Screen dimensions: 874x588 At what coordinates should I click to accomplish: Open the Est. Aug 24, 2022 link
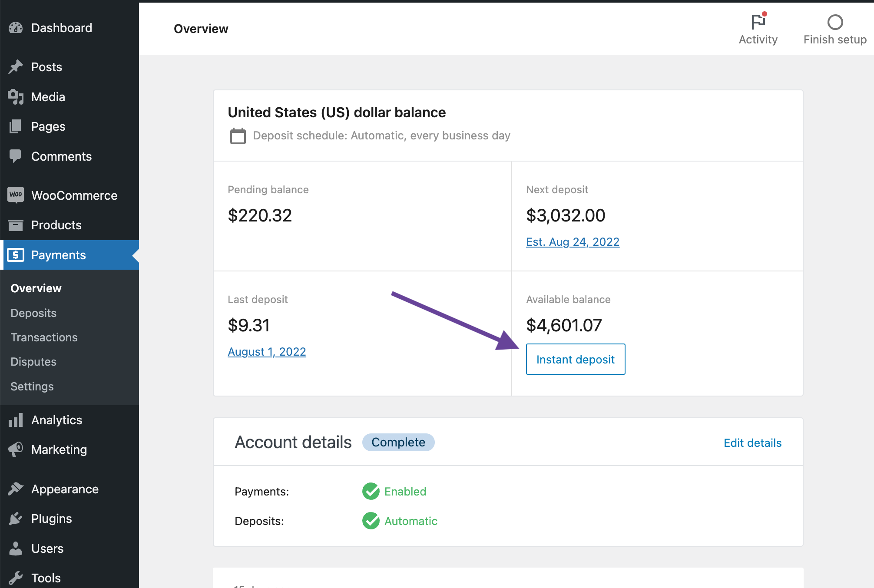[x=573, y=242]
